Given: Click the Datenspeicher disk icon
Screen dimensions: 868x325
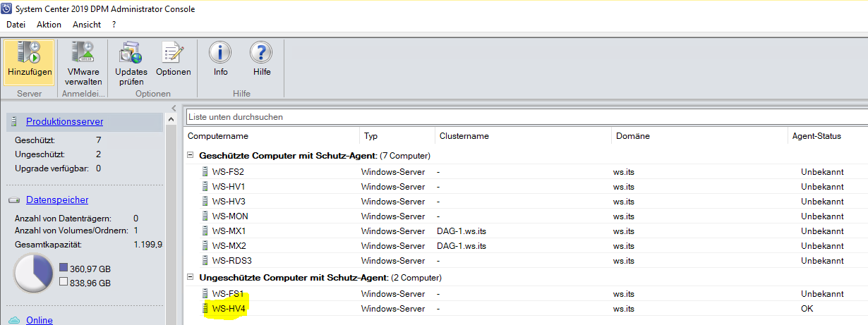Looking at the screenshot, I should (x=14, y=200).
